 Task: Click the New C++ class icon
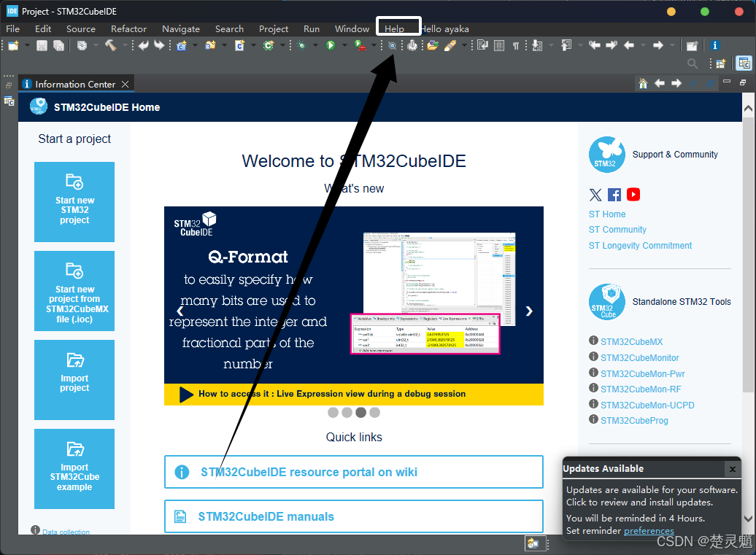point(269,45)
